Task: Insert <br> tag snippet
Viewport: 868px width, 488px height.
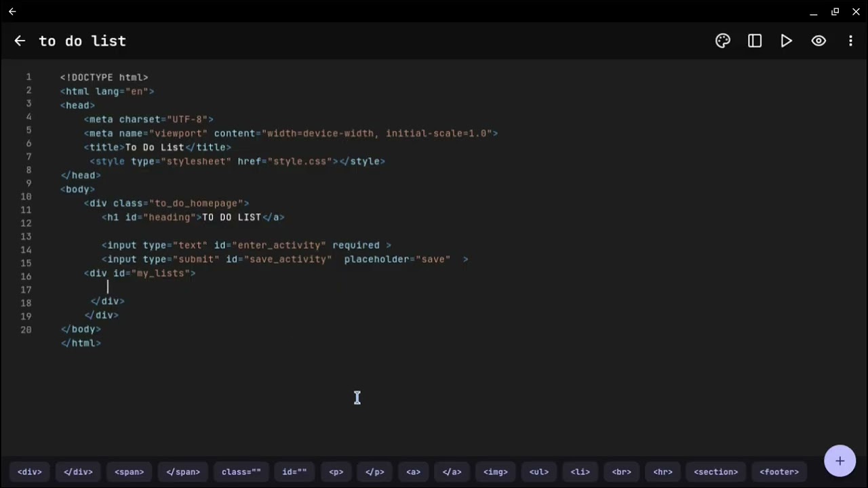Action: click(621, 472)
